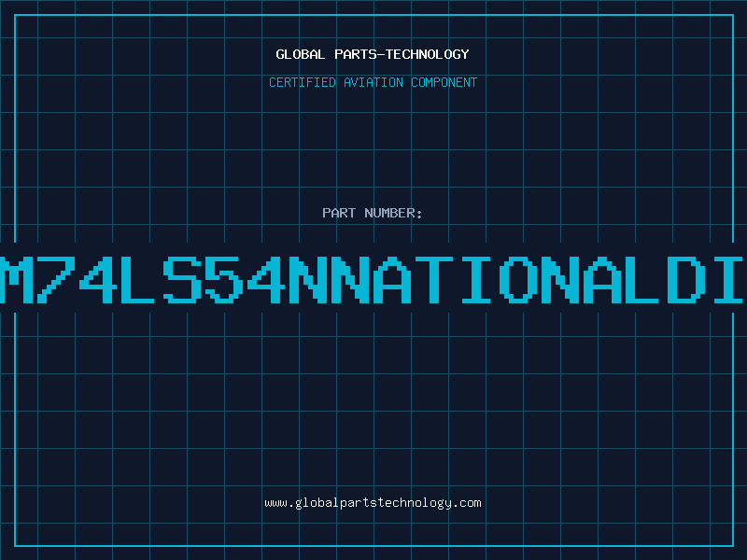The height and width of the screenshot is (560, 747).
Task: Open the www.globalpartstechnology.com link
Action: coord(373,503)
